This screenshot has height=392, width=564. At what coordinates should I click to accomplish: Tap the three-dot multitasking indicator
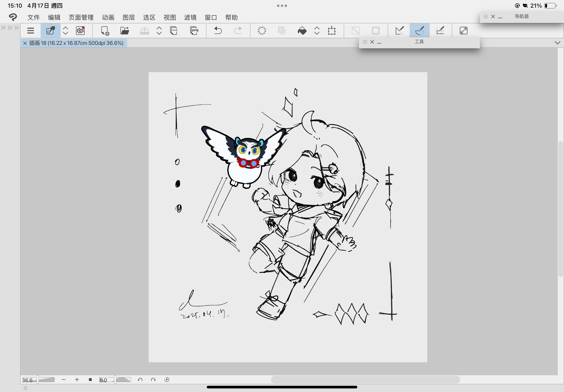coord(282,6)
